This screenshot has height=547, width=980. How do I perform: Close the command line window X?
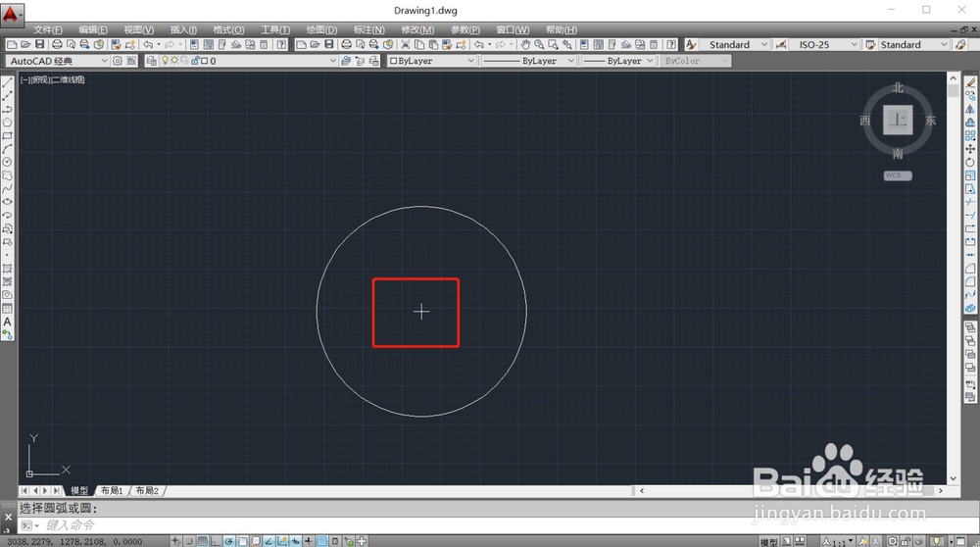click(8, 517)
